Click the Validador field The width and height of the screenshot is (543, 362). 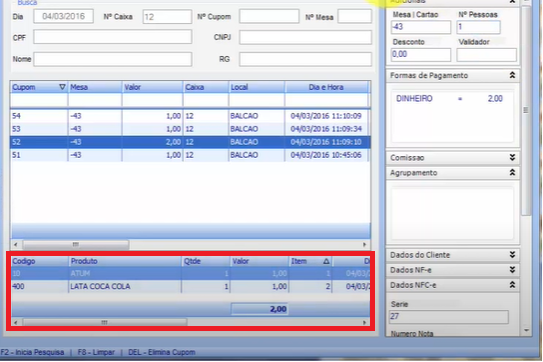(x=487, y=55)
